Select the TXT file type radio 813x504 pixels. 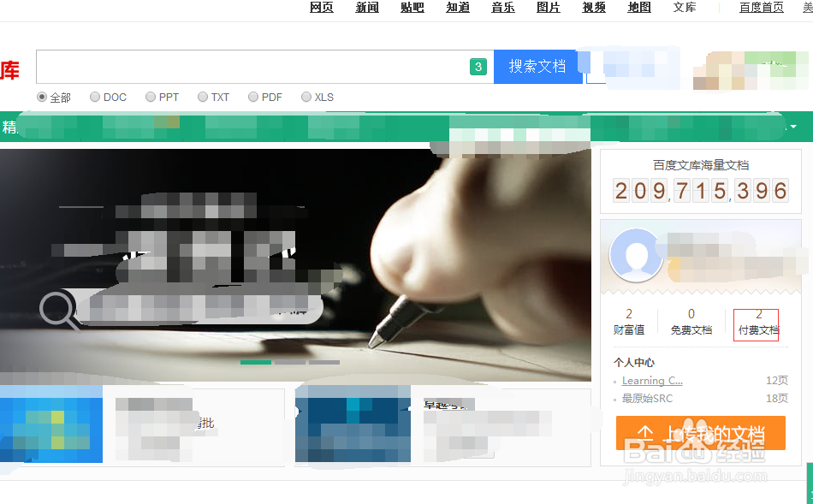203,97
